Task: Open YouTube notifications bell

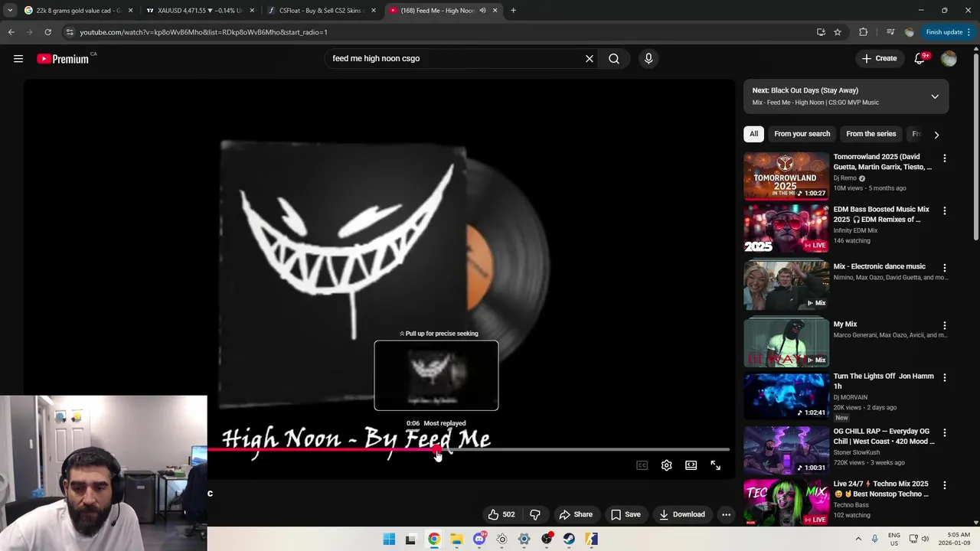Action: [x=920, y=59]
